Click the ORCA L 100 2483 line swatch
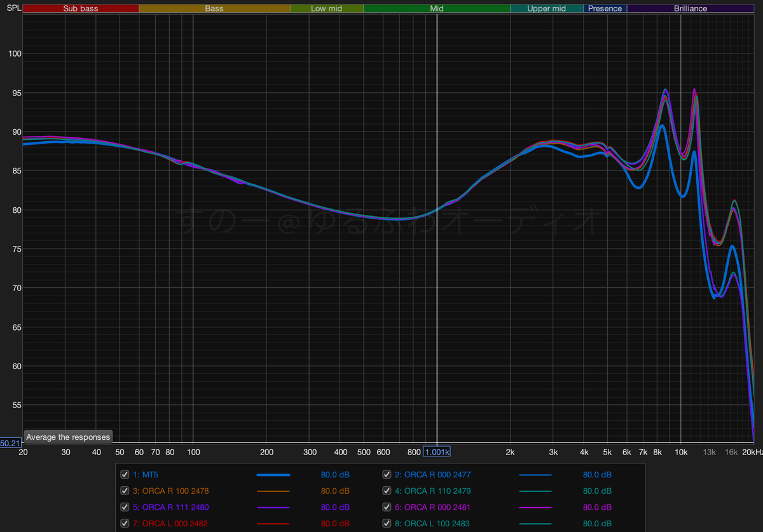 (x=535, y=524)
